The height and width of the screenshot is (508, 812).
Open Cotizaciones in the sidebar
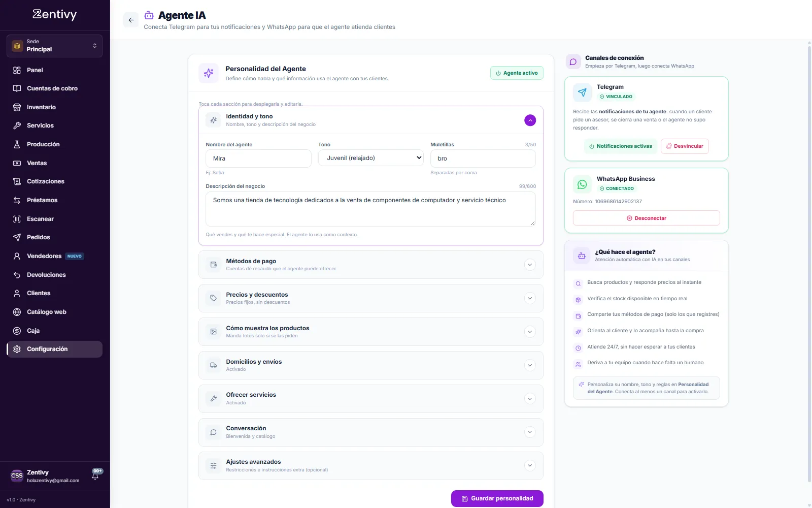pos(54,181)
